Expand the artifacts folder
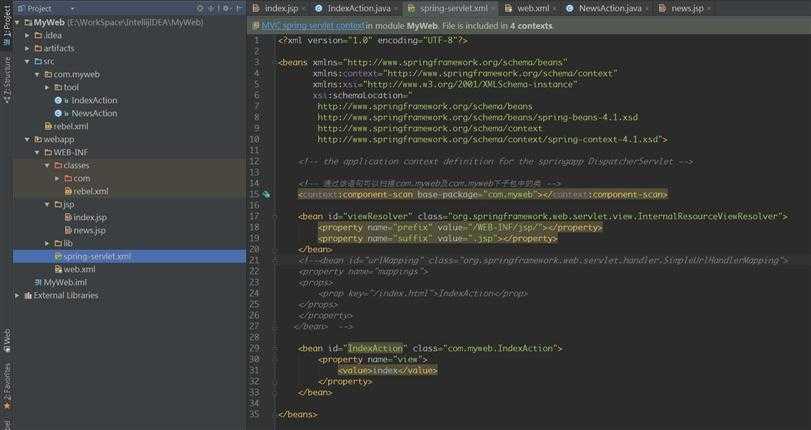Image resolution: width=811 pixels, height=430 pixels. (x=27, y=49)
